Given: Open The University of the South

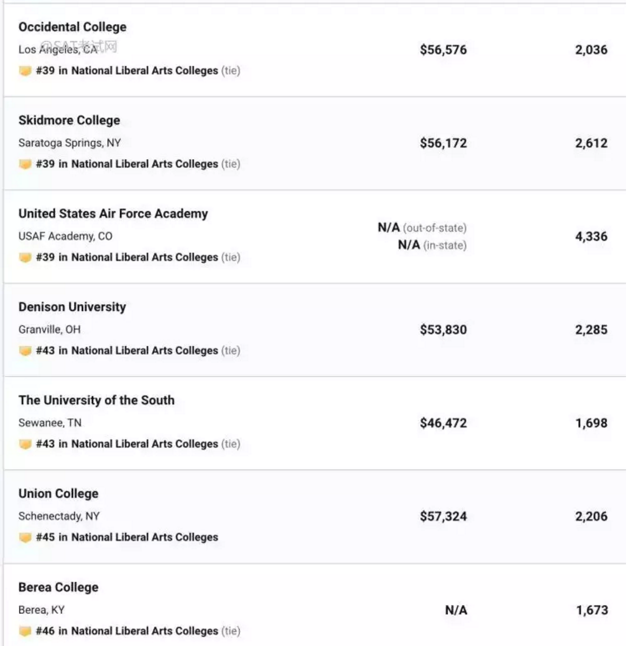Looking at the screenshot, I should (96, 400).
